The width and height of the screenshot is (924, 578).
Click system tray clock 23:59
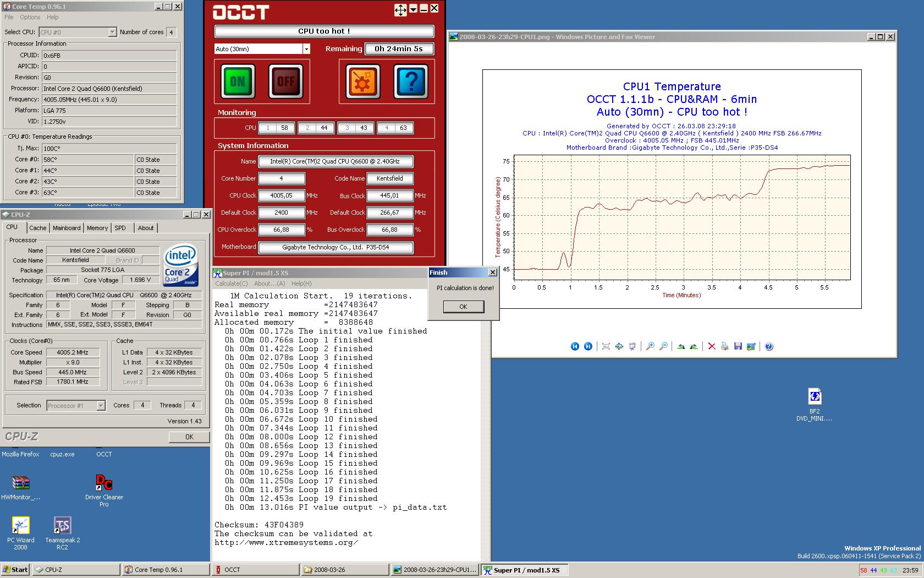910,570
